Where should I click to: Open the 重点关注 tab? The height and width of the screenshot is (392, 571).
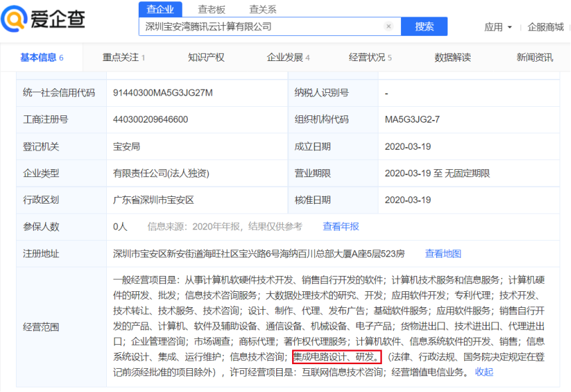(x=123, y=58)
